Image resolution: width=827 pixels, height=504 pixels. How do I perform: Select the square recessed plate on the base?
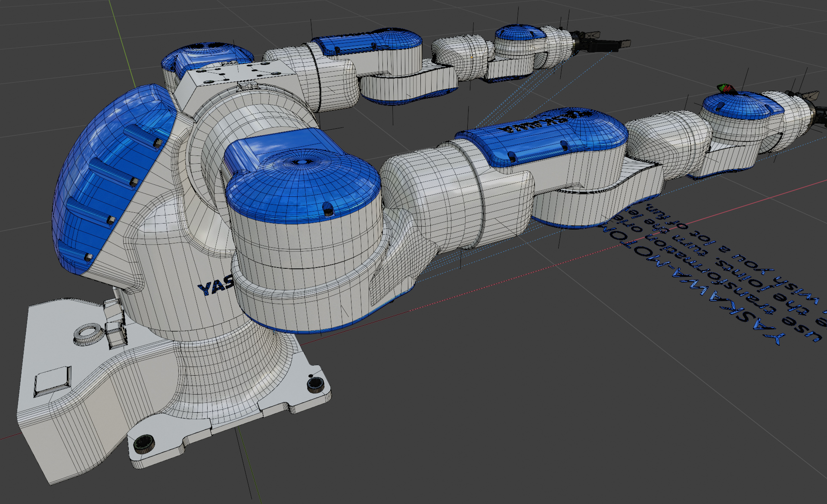53,382
